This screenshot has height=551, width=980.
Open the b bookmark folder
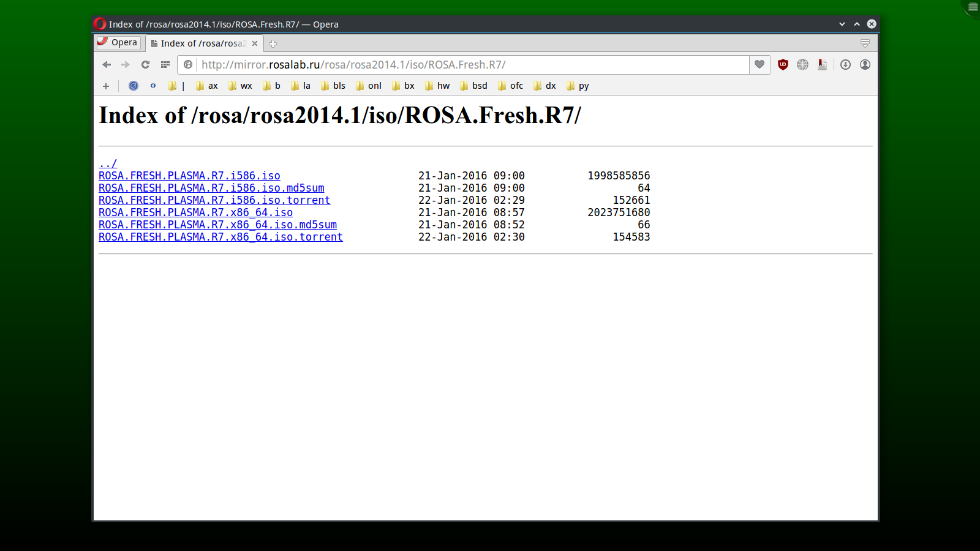pyautogui.click(x=271, y=86)
